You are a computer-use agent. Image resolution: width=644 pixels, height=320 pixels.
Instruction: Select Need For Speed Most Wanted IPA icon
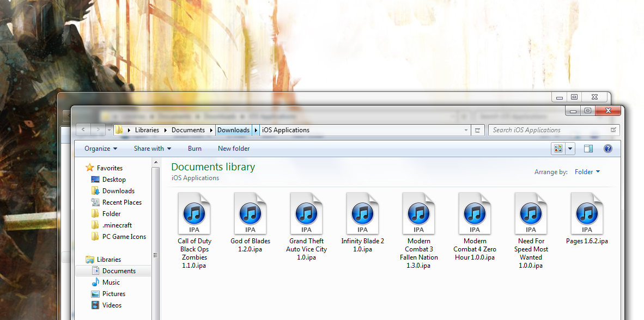tap(531, 213)
